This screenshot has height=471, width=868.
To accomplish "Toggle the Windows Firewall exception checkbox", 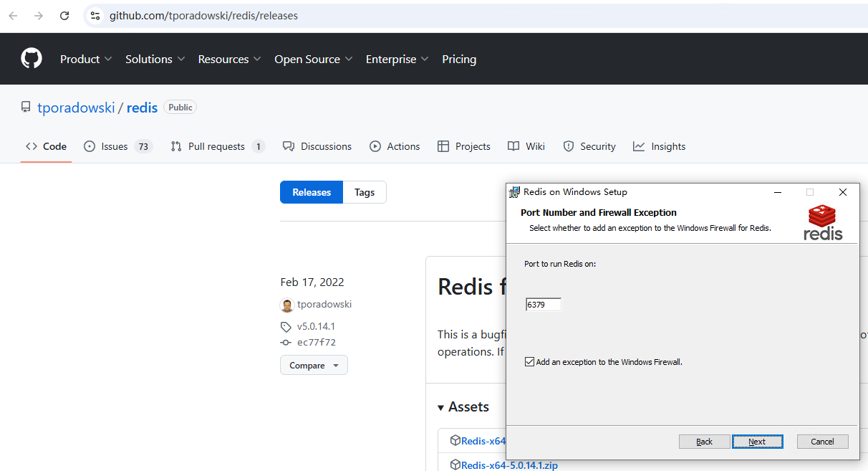I will (x=530, y=362).
